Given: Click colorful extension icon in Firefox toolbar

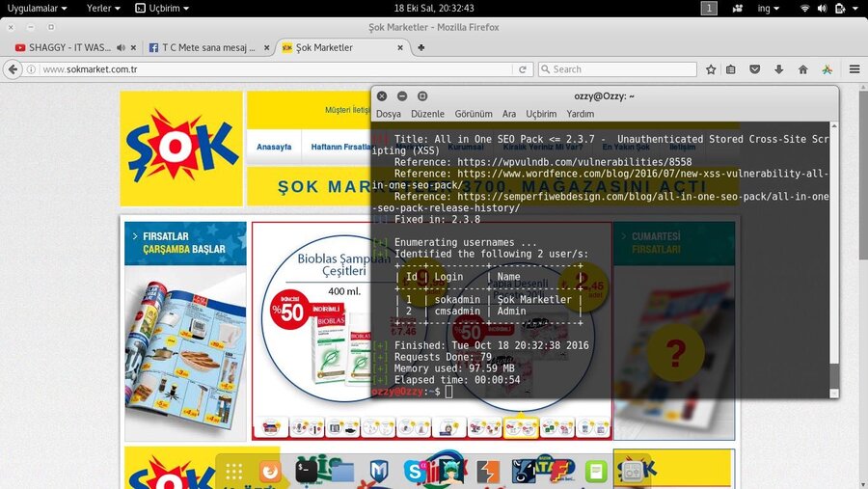Looking at the screenshot, I should pyautogui.click(x=827, y=69).
